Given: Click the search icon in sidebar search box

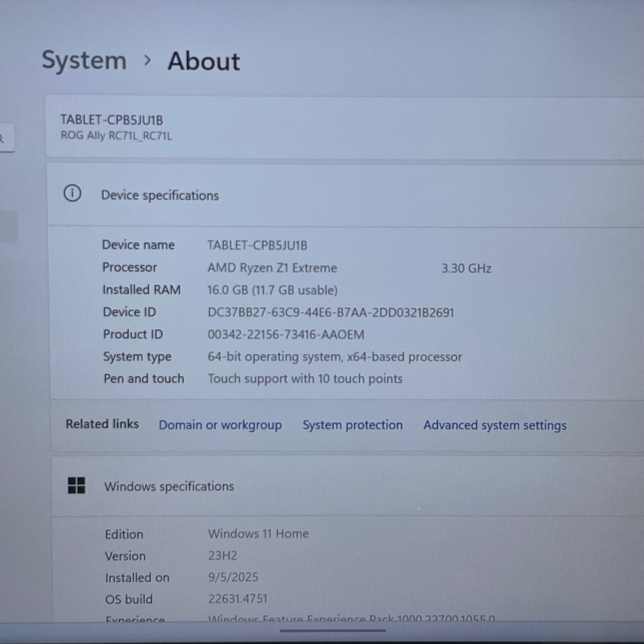Looking at the screenshot, I should pyautogui.click(x=2, y=138).
